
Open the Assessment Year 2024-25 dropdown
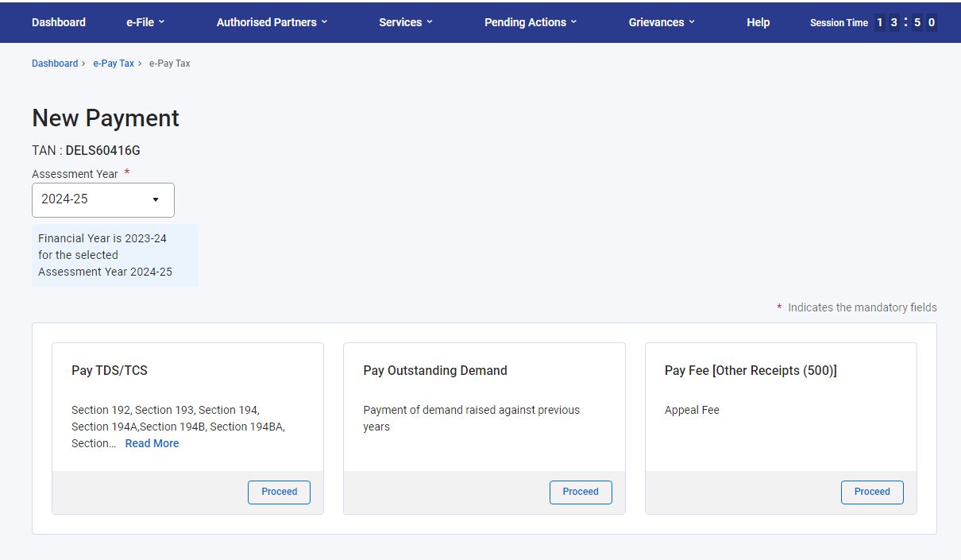[103, 199]
